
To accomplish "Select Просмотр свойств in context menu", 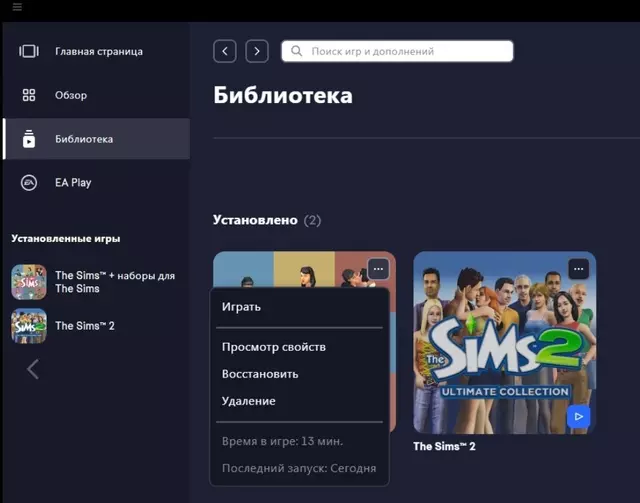I will pyautogui.click(x=299, y=347).
